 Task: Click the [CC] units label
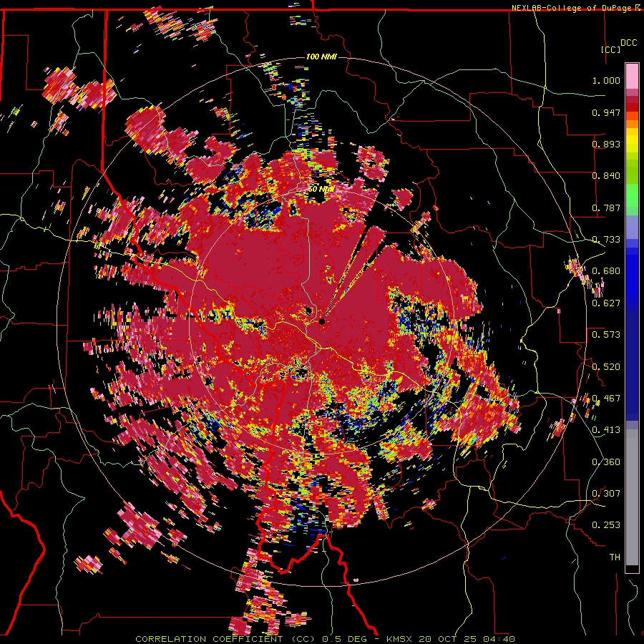[611, 49]
